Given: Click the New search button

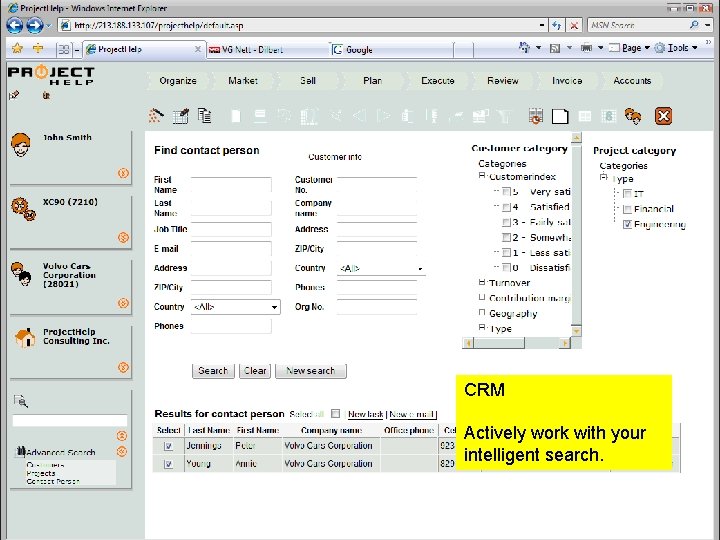Looking at the screenshot, I should 310,371.
